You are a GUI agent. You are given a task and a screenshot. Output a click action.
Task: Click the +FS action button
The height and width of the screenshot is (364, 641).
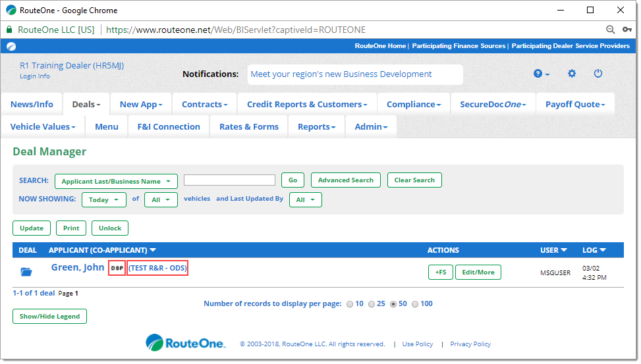pyautogui.click(x=441, y=272)
